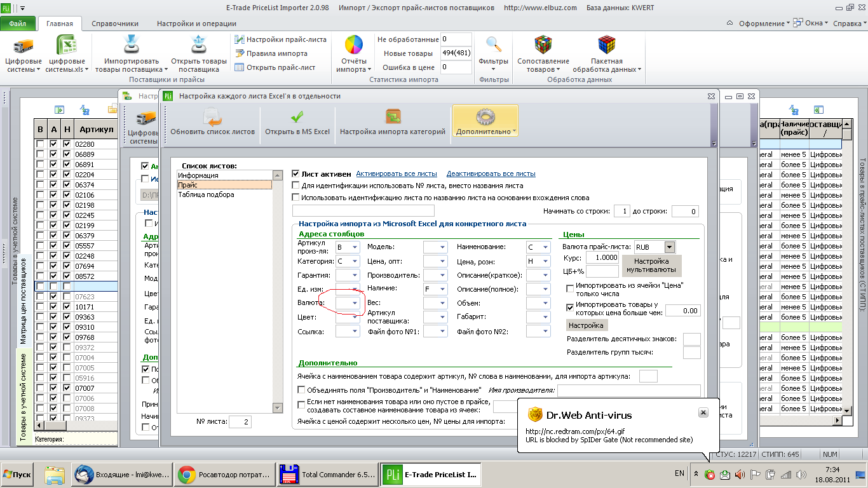
Task: Open Настройка импорта категорий in the dialog
Action: click(393, 121)
